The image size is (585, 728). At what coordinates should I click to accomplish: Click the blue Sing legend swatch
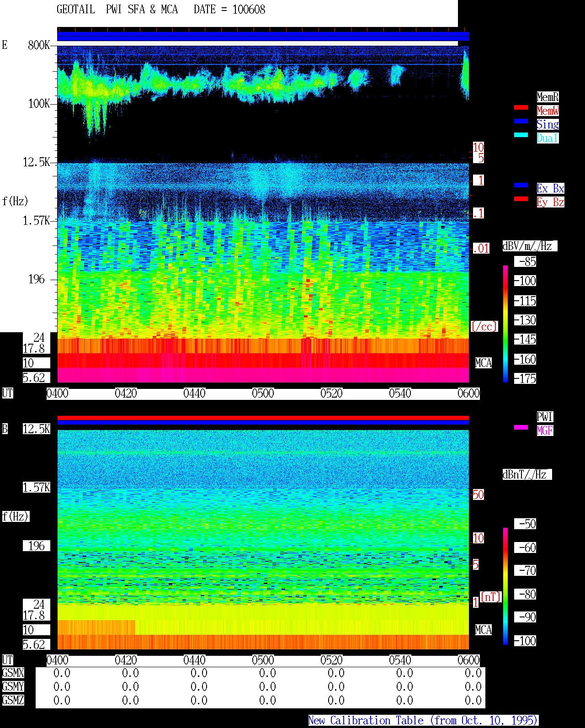[x=521, y=121]
